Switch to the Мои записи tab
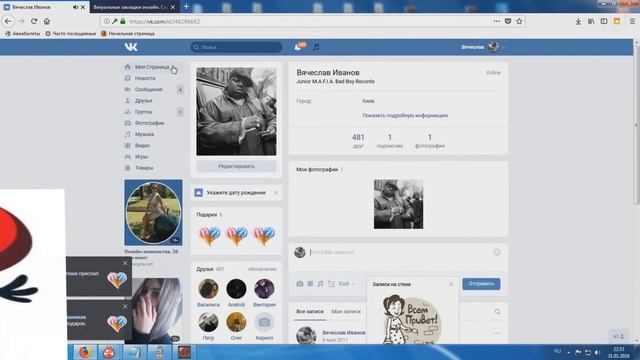This screenshot has height=360, width=640. 346,311
